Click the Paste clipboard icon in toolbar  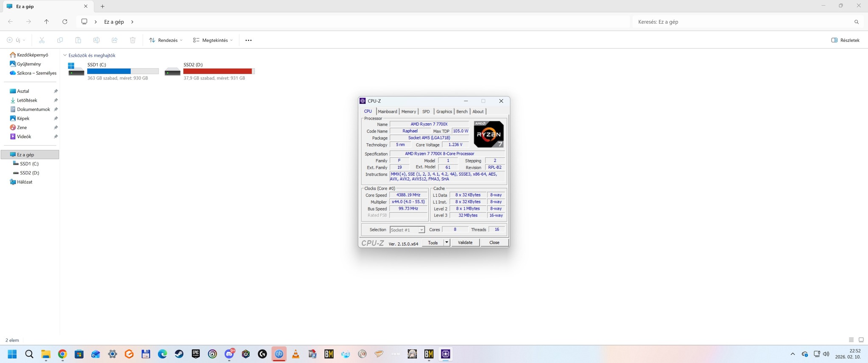(78, 40)
